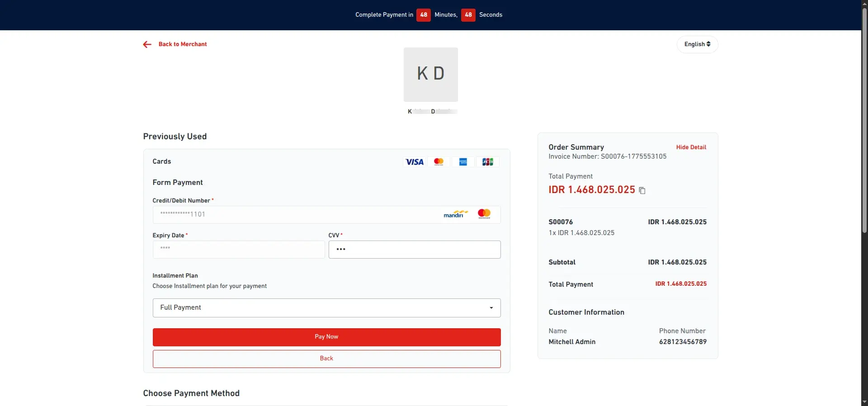
Task: Click the Invoice Number S00076-1775553105 text
Action: point(607,156)
